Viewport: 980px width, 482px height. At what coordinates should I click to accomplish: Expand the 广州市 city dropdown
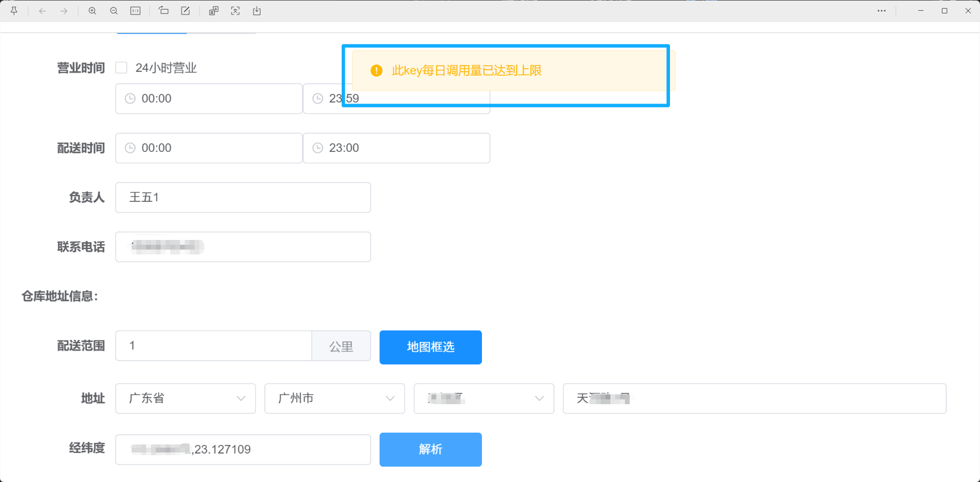[334, 398]
